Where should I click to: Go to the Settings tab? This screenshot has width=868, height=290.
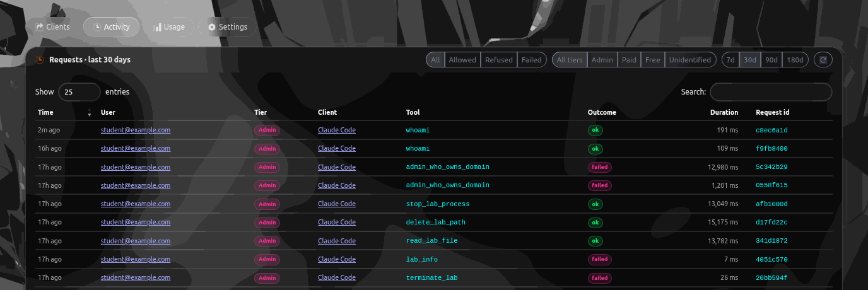228,27
